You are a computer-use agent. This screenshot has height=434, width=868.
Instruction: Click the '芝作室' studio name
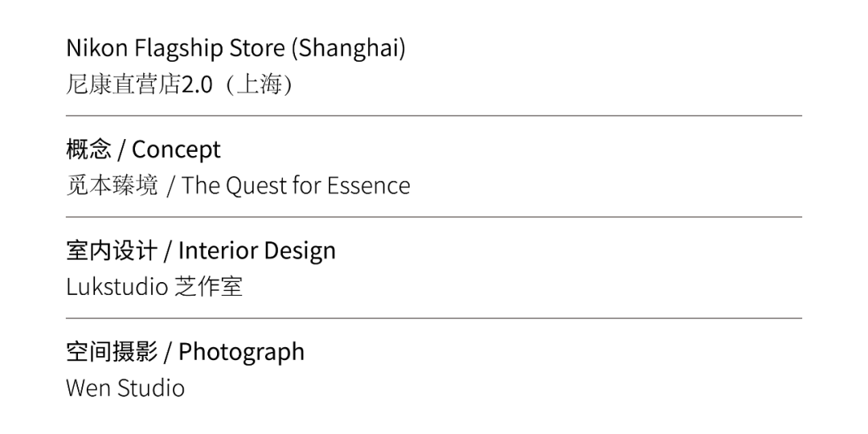point(209,287)
